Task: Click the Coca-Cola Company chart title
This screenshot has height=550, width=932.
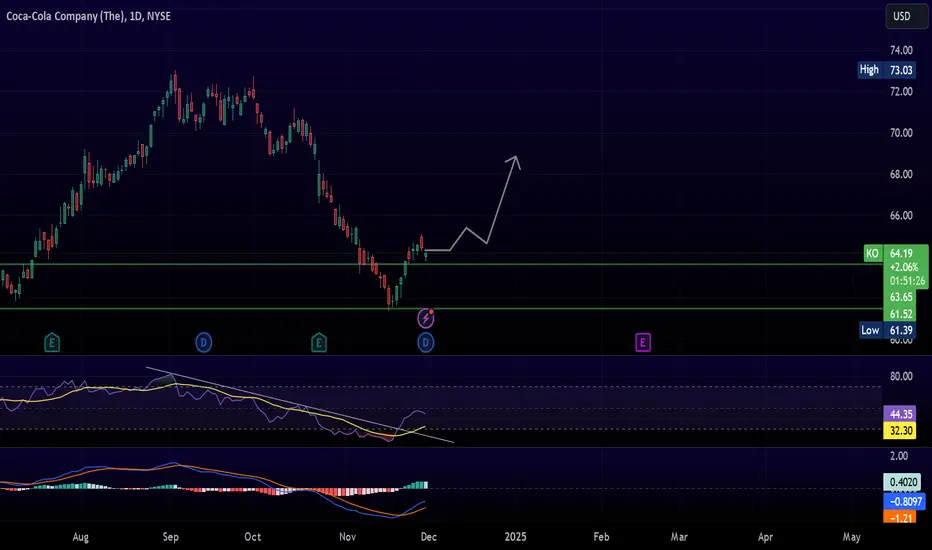Action: tap(89, 16)
